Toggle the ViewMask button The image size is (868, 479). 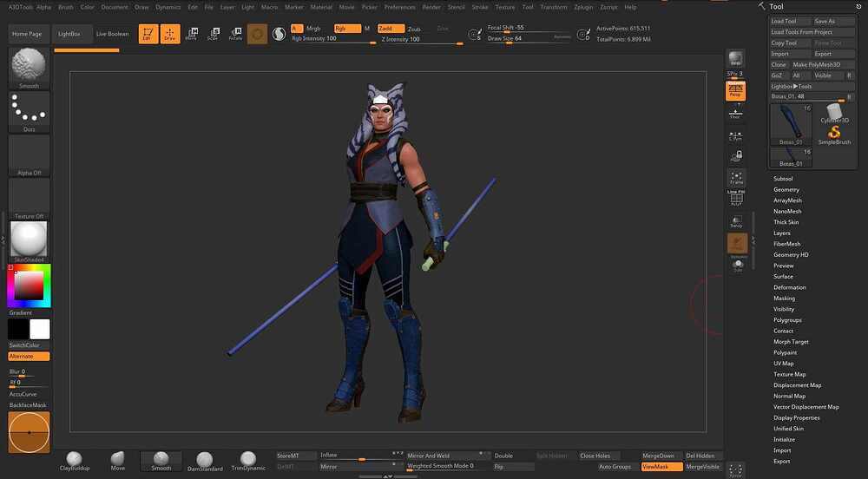pos(661,467)
